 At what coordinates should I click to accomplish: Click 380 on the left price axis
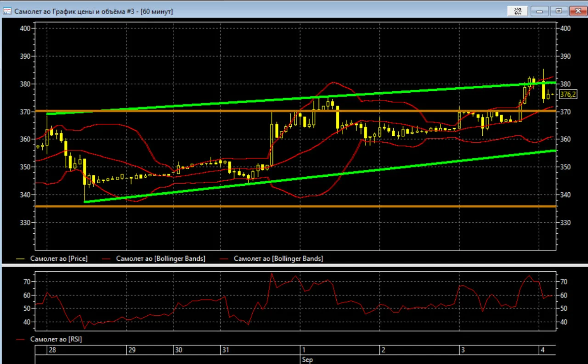[x=25, y=84]
